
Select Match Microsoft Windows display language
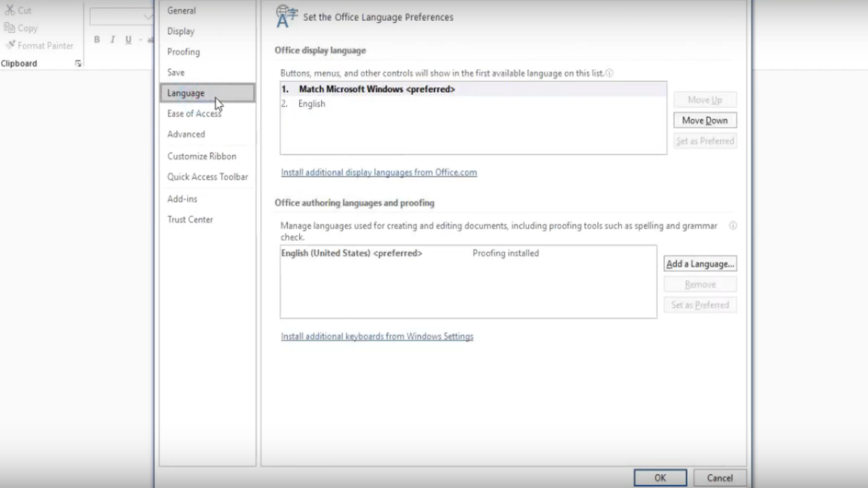pyautogui.click(x=473, y=89)
